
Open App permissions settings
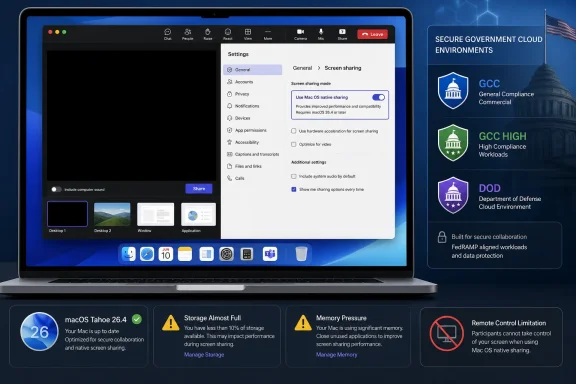pos(253,130)
